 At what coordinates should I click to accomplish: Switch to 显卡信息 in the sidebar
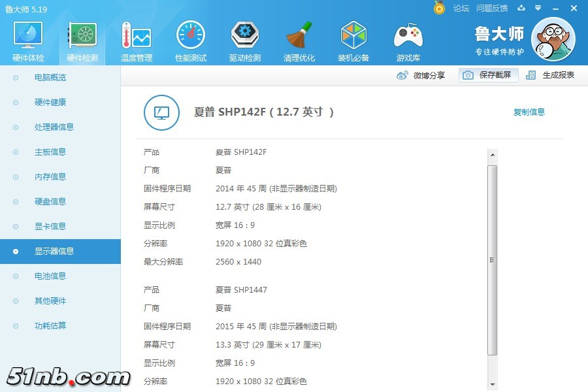point(50,226)
